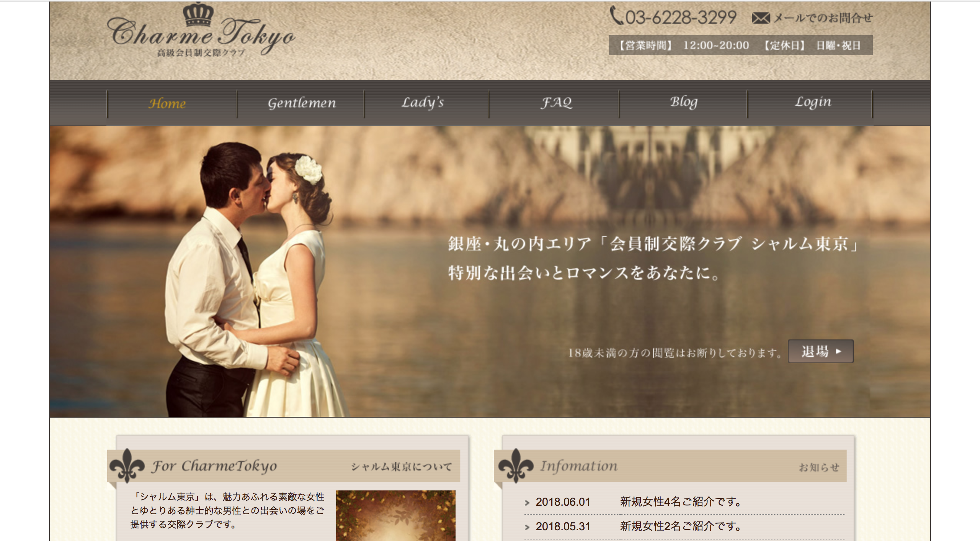The height and width of the screenshot is (541, 980).
Task: Visit the Blog from the nav bar
Action: [684, 102]
